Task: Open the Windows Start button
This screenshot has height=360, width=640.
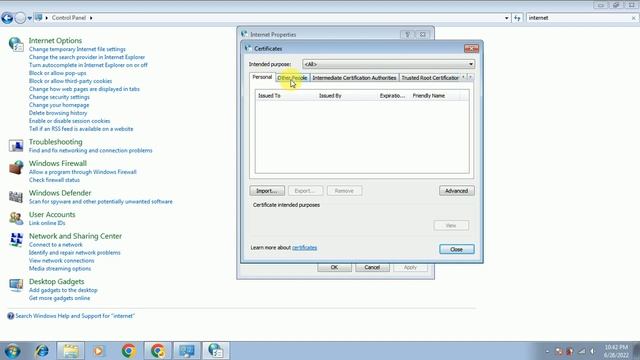Action: point(12,351)
